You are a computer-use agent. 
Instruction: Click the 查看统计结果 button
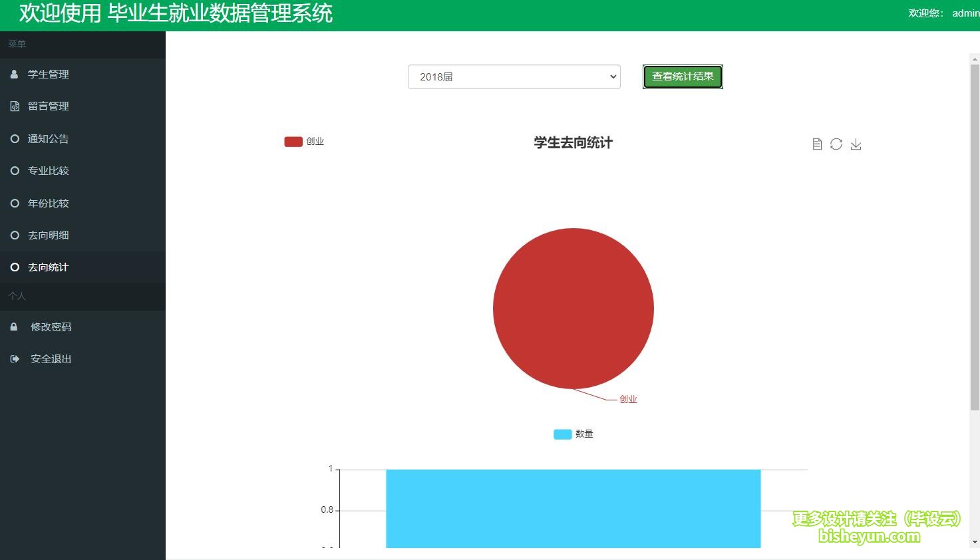[683, 76]
